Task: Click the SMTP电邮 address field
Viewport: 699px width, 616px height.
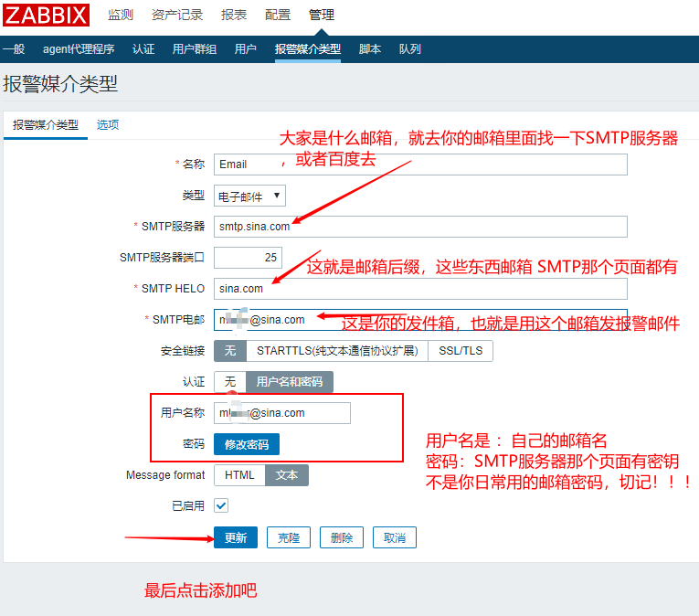Action: (420, 320)
